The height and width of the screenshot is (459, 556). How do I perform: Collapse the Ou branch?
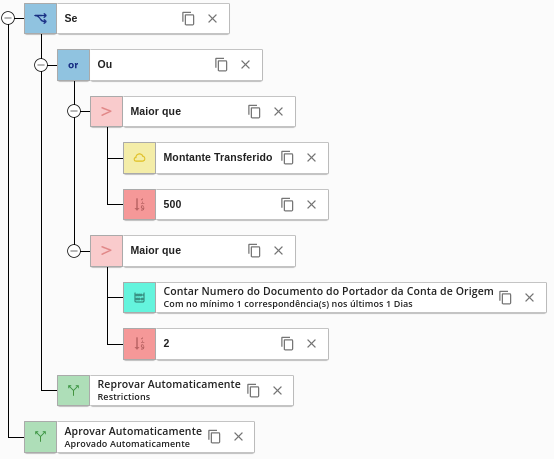coord(41,65)
